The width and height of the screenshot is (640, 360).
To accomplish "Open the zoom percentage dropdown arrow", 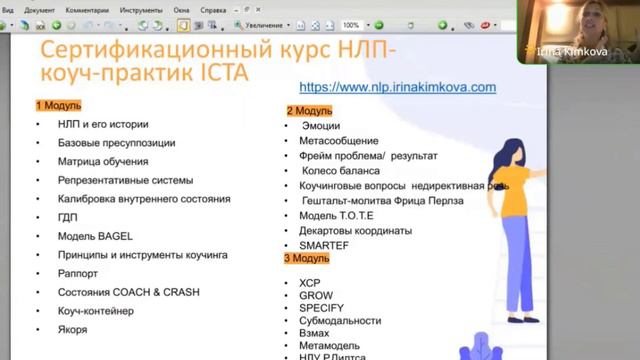I will pyautogui.click(x=368, y=25).
